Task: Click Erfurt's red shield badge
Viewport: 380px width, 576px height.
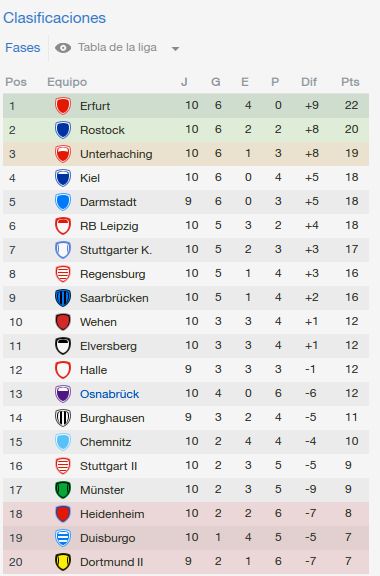Action: 63,106
